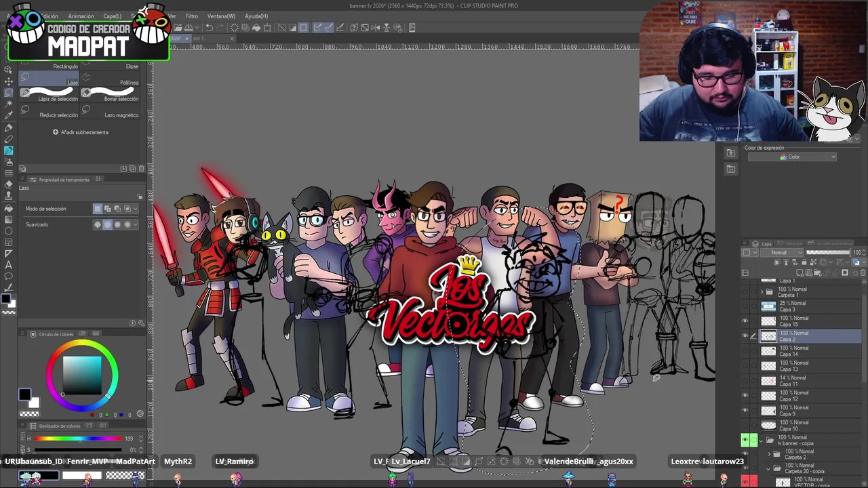Expand the Carpeta 2 layer folder

click(x=770, y=454)
